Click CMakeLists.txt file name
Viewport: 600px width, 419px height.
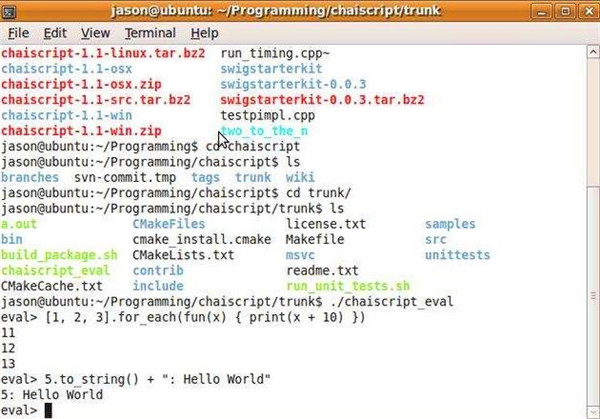click(183, 255)
